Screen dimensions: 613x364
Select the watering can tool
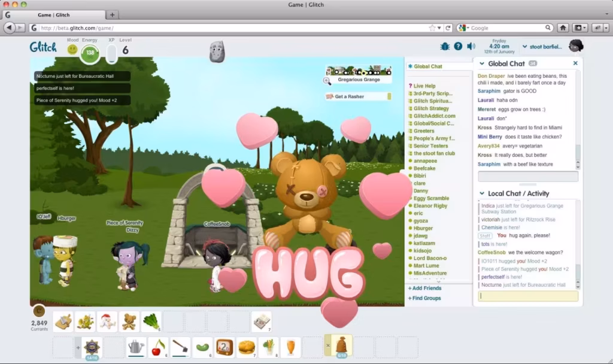pyautogui.click(x=136, y=347)
